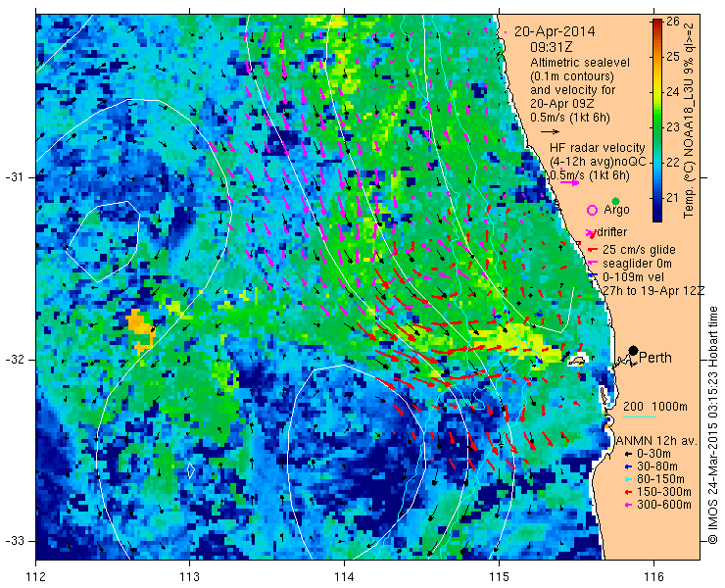725x588 pixels.
Task: Click the small white diamond contour near 113°E
Action: 191,470
